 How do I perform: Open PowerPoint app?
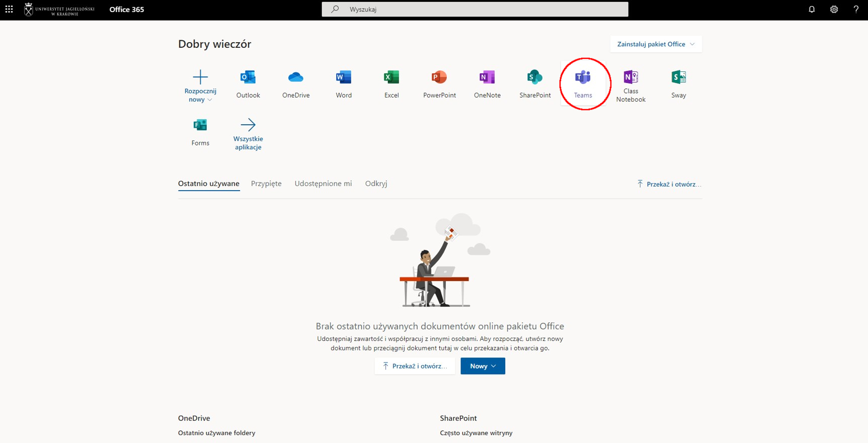click(x=439, y=84)
